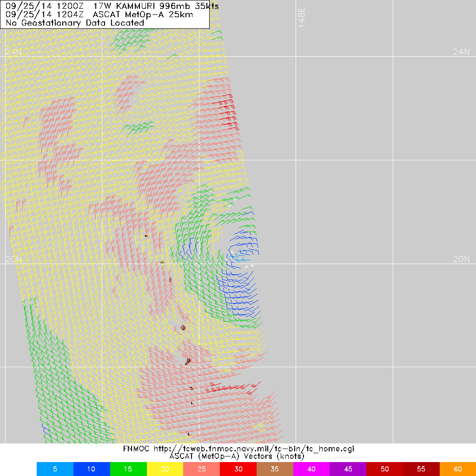Click the 20N latitude gridline label
Image resolution: width=476 pixels, height=476 pixels.
click(x=13, y=259)
